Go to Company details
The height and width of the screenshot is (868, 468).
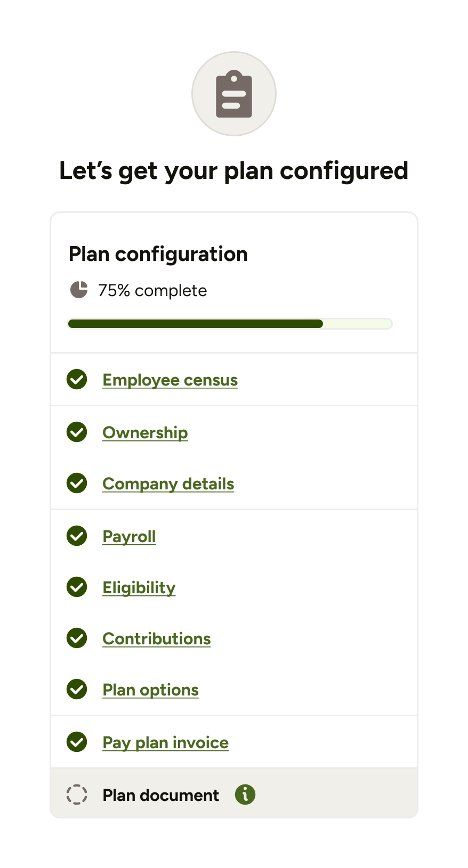pyautogui.click(x=168, y=484)
